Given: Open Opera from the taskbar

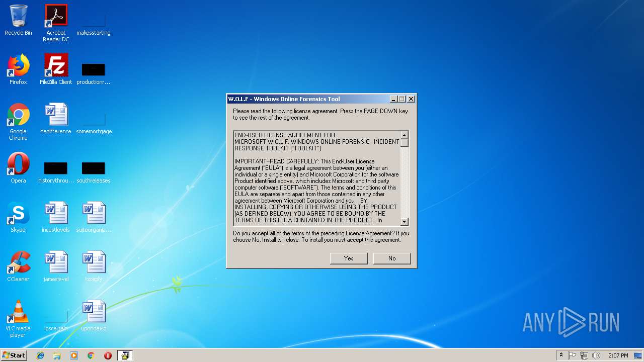Looking at the screenshot, I should coord(108,355).
